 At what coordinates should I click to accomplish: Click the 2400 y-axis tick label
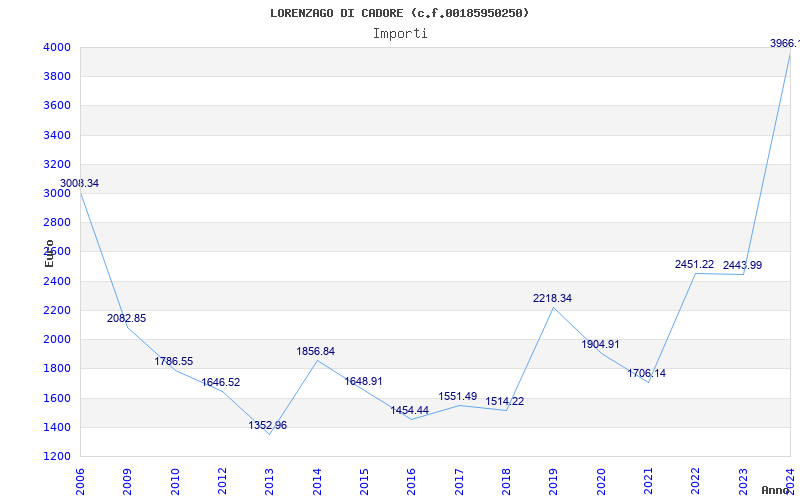pyautogui.click(x=57, y=281)
